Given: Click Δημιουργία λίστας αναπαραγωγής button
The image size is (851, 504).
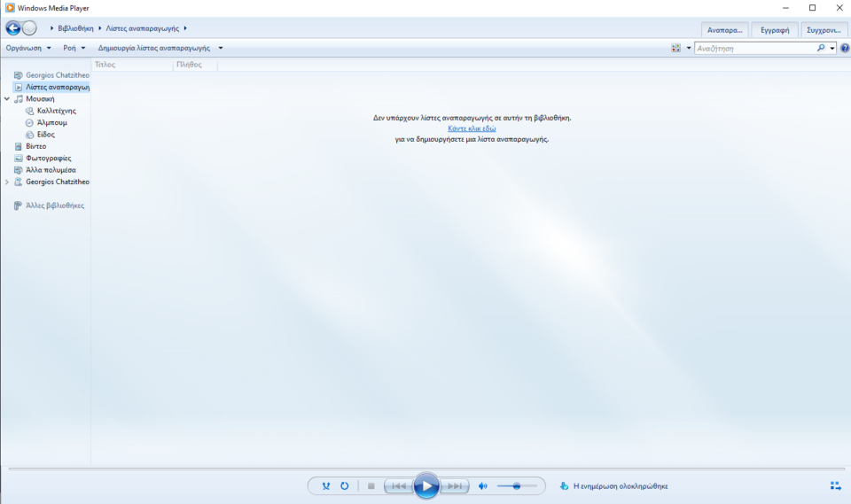Looking at the screenshot, I should (154, 48).
